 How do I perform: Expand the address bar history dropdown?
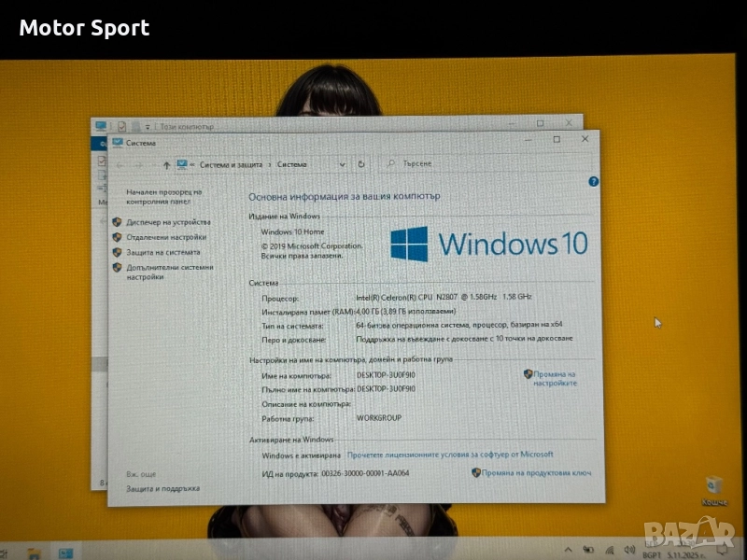point(343,164)
